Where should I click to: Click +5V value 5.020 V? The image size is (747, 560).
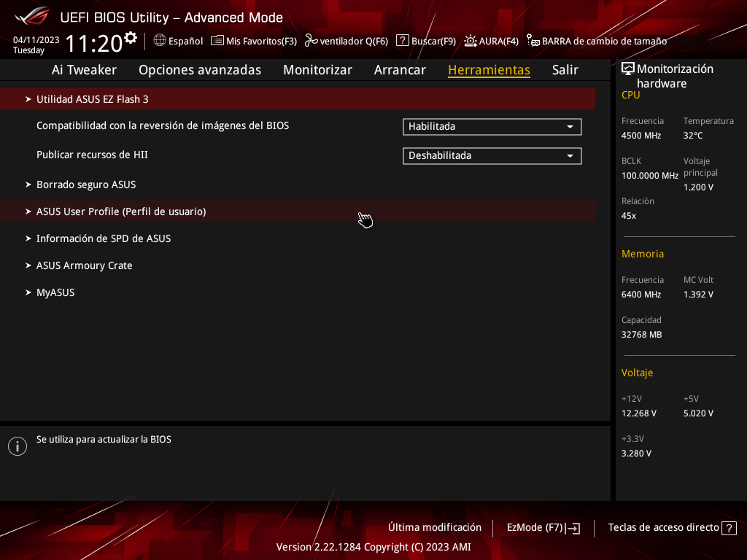tap(698, 413)
